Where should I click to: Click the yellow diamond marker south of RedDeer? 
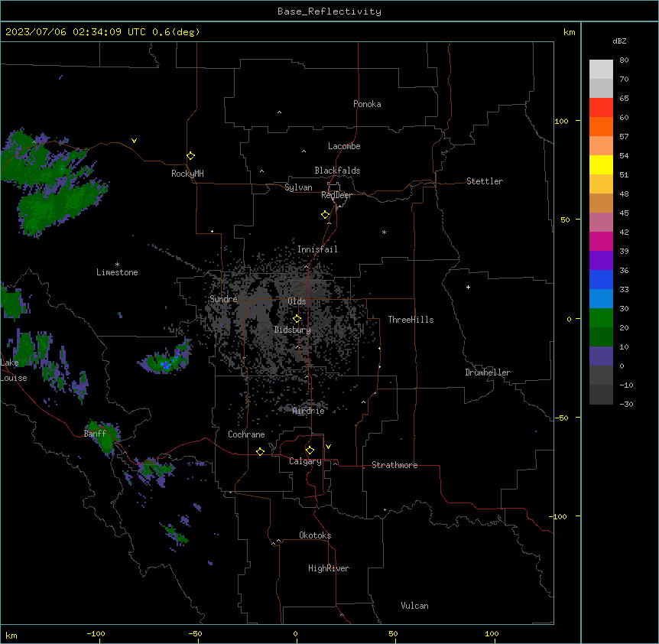325,215
